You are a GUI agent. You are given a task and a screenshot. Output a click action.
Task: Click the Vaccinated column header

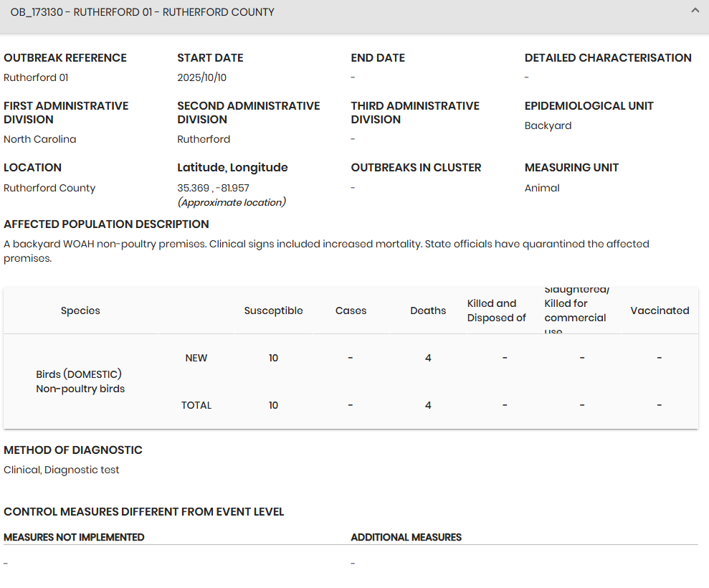coord(660,310)
